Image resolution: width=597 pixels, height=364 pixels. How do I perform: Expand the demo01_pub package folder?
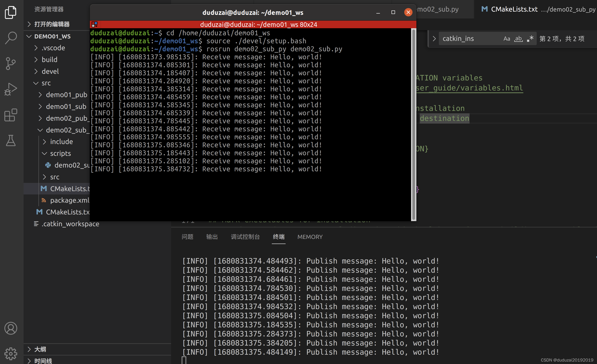[40, 95]
